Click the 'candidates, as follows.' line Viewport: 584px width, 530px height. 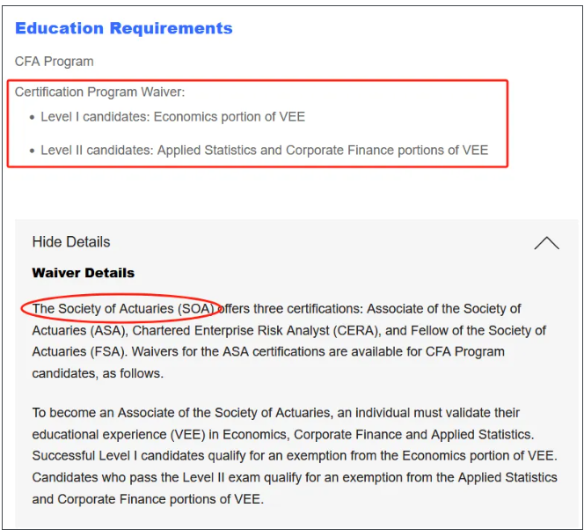[x=98, y=374]
